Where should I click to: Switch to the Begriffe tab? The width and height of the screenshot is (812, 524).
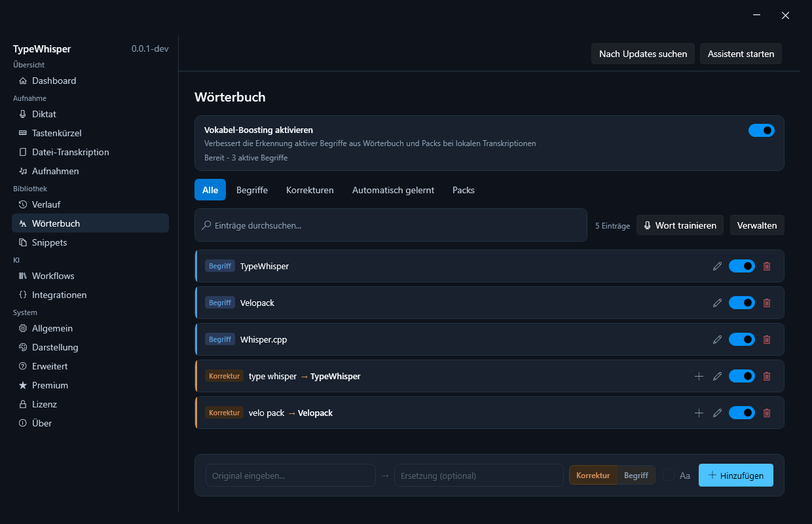click(252, 190)
